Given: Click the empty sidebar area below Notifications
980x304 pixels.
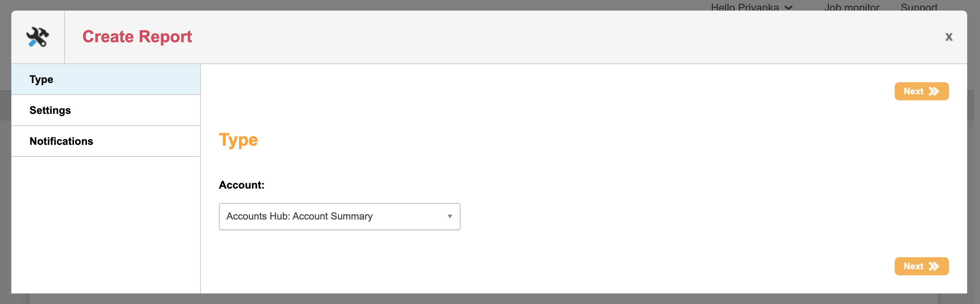Looking at the screenshot, I should (106, 224).
